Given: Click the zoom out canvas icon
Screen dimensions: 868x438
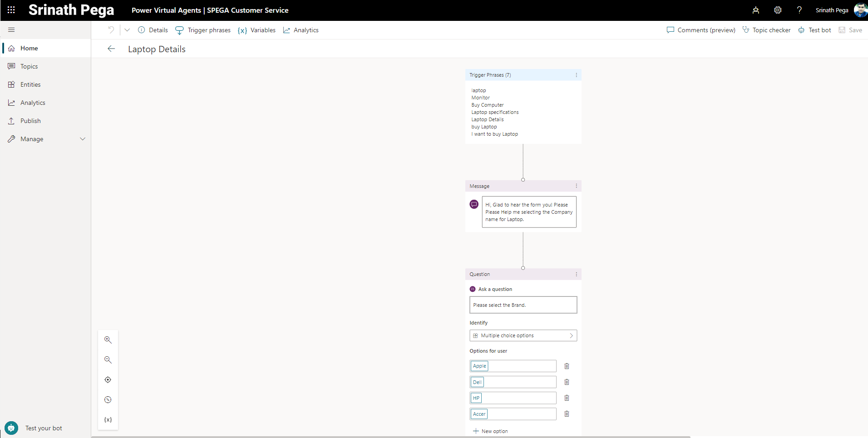Looking at the screenshot, I should 108,360.
